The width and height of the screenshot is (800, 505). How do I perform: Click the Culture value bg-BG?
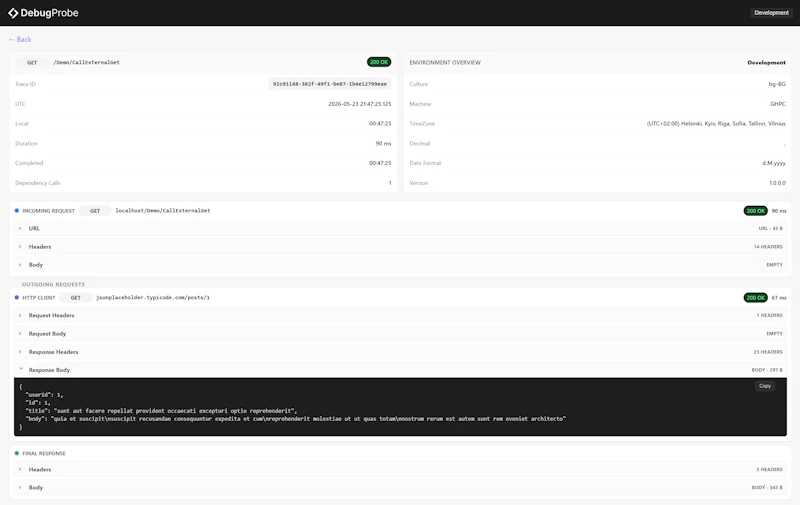coord(777,84)
